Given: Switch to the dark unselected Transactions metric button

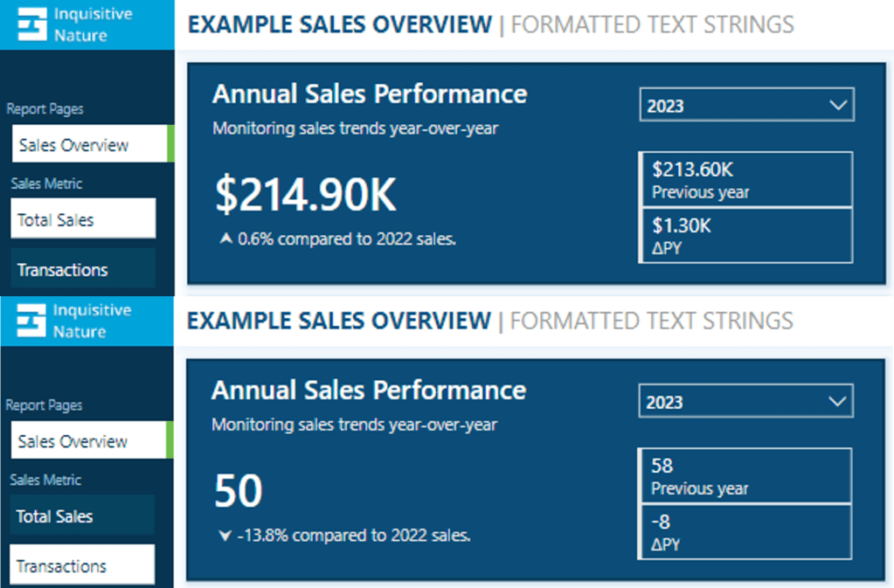Looking at the screenshot, I should coord(85,269).
